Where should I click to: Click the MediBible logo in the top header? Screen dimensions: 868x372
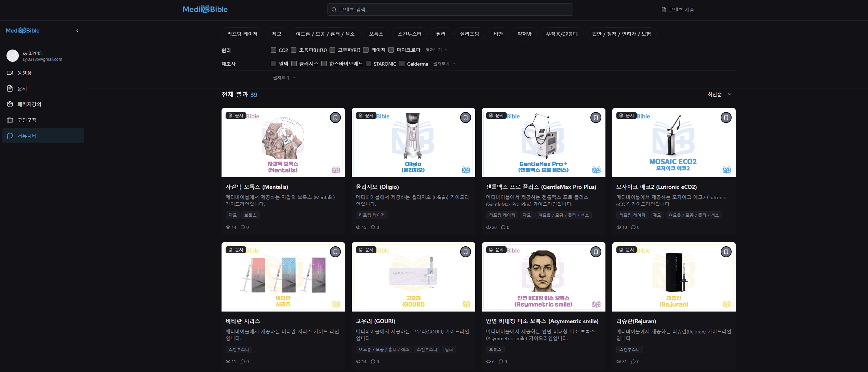click(x=205, y=9)
